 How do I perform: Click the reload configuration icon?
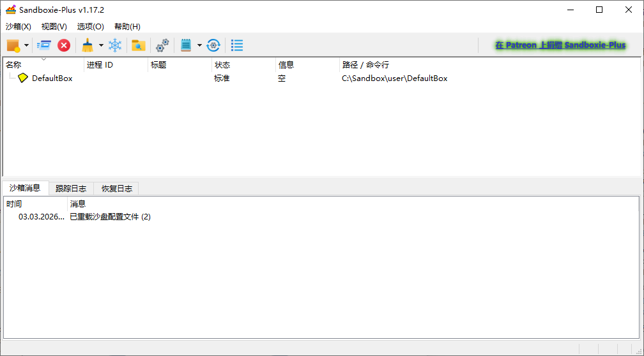[213, 45]
